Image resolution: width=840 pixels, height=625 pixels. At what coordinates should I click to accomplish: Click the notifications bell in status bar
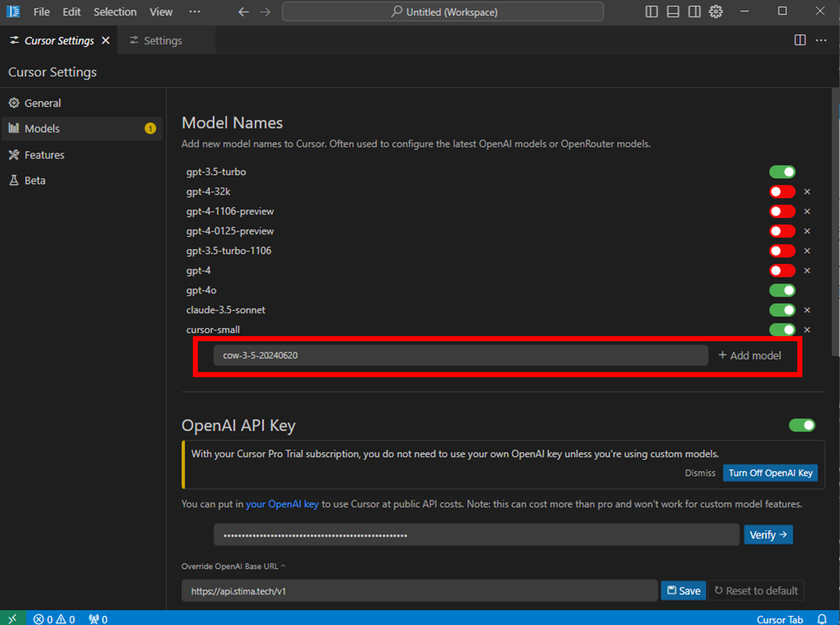pos(822,619)
